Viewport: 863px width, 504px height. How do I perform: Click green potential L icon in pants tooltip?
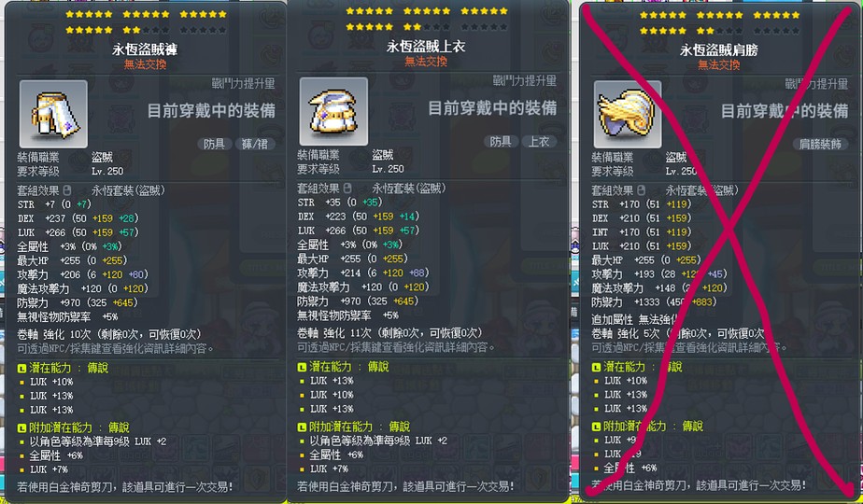click(21, 368)
